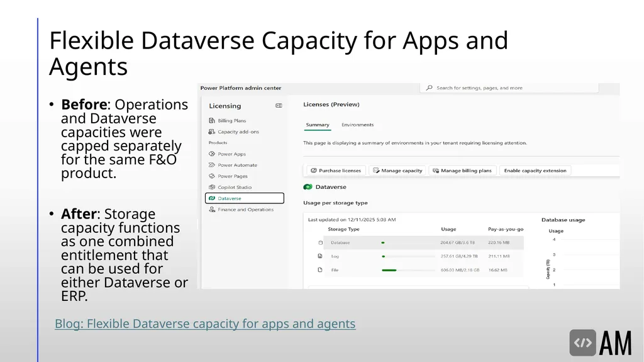Click the Log usage progress bar
This screenshot has height=362, width=644.
(x=408, y=256)
